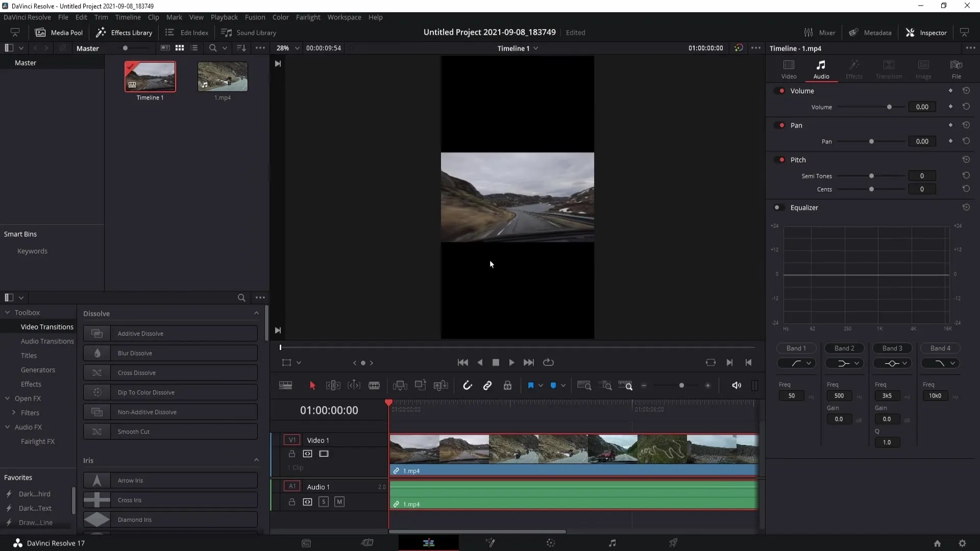Click the Detail Zoom icon

pos(605,386)
